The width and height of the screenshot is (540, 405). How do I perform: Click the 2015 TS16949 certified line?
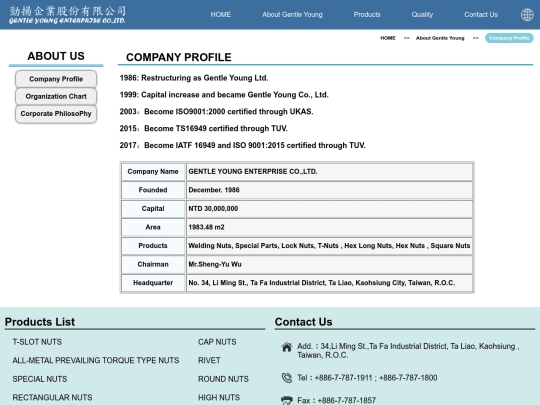tap(204, 129)
